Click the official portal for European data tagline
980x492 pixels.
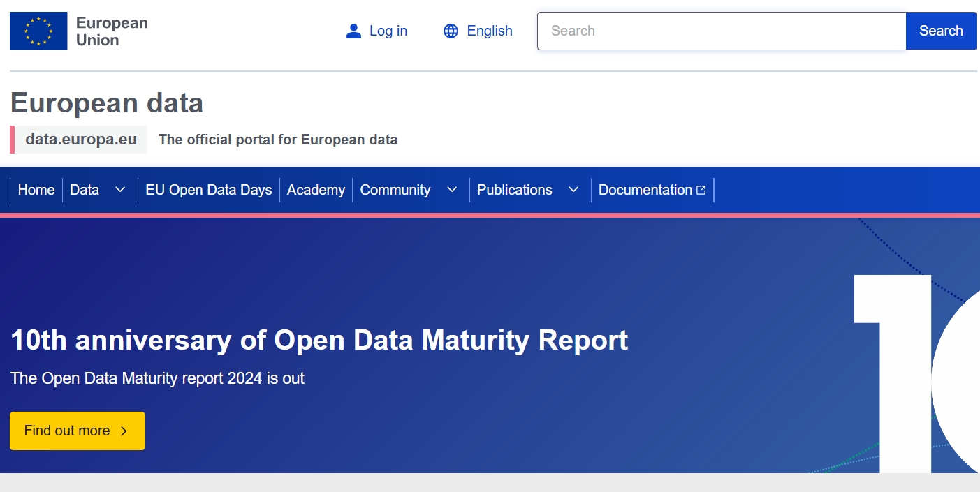click(278, 140)
